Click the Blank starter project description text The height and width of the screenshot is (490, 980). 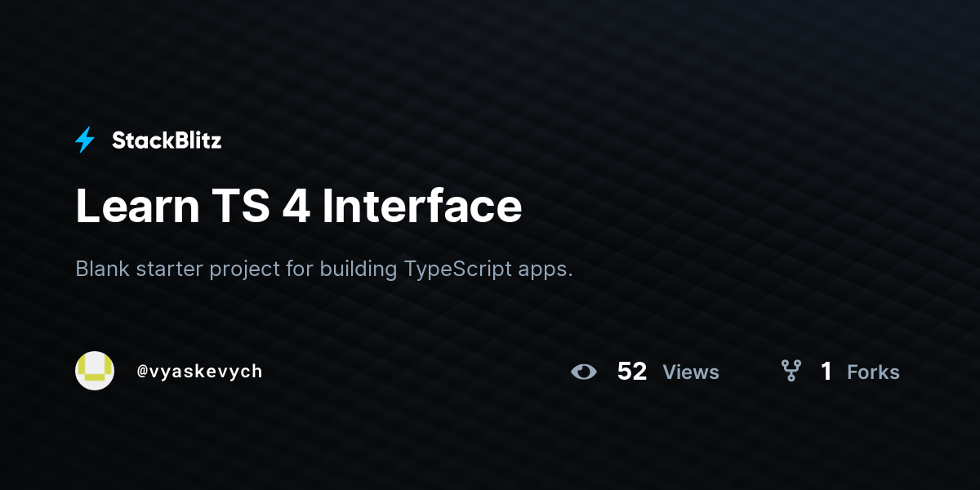coord(324,269)
